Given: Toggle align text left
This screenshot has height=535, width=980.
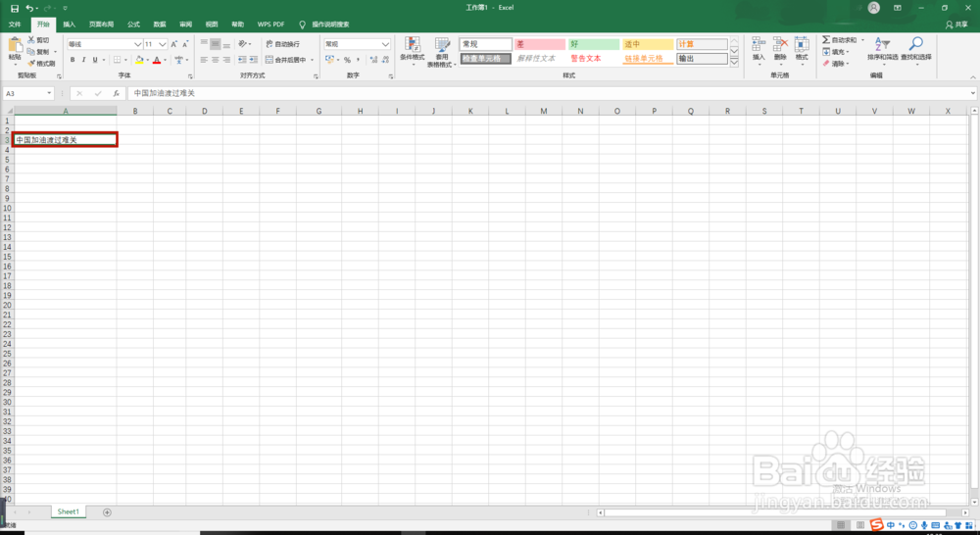Looking at the screenshot, I should pyautogui.click(x=204, y=60).
